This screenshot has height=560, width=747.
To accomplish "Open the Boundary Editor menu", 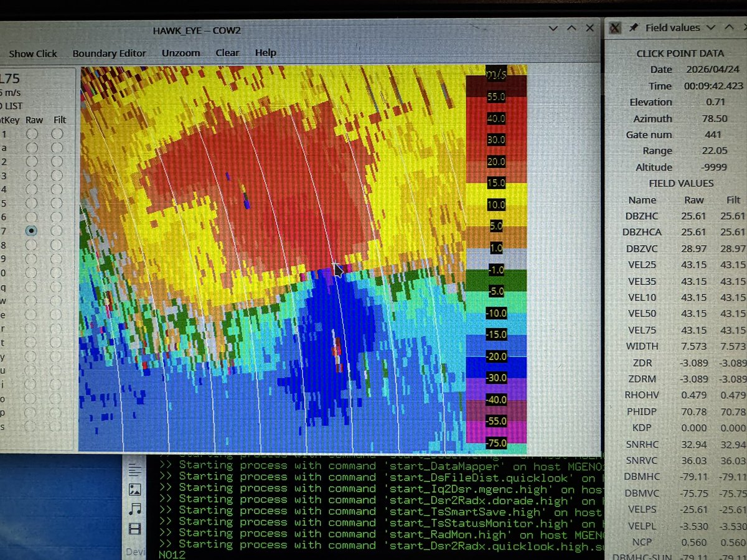I will coord(109,53).
